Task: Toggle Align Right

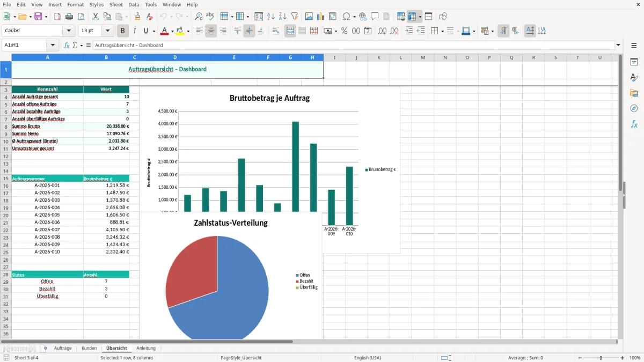Action: (223, 31)
